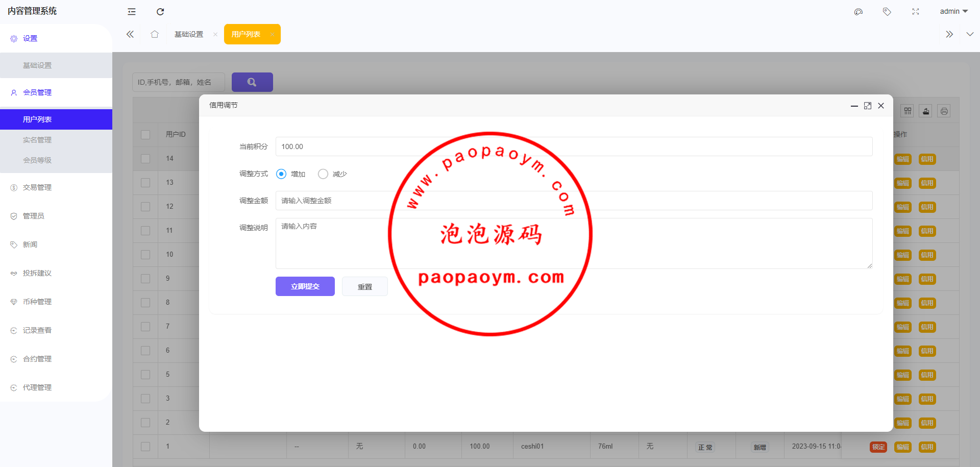Toggle the select-all checkbox in table header

(x=145, y=135)
